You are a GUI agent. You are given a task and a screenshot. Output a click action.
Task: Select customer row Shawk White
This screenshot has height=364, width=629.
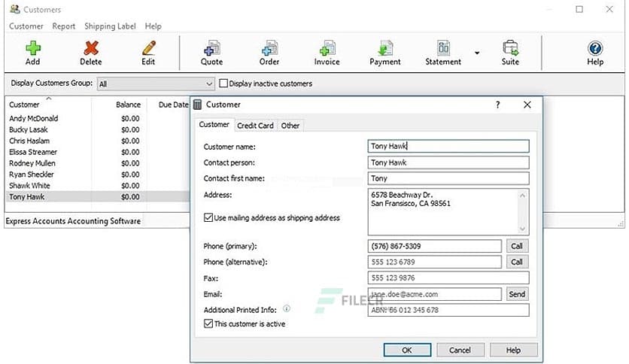[98, 186]
